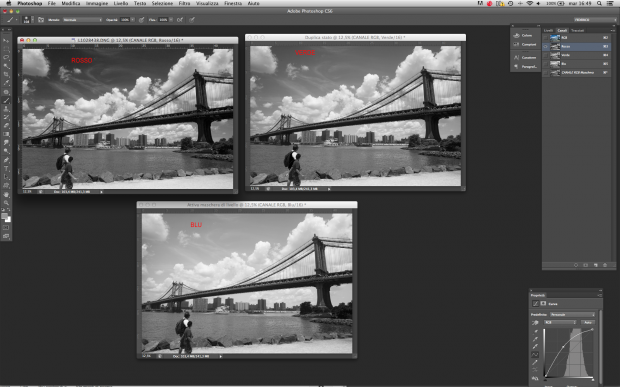The image size is (620, 387).
Task: Click the Auto button in Curves panel
Action: tap(588, 323)
